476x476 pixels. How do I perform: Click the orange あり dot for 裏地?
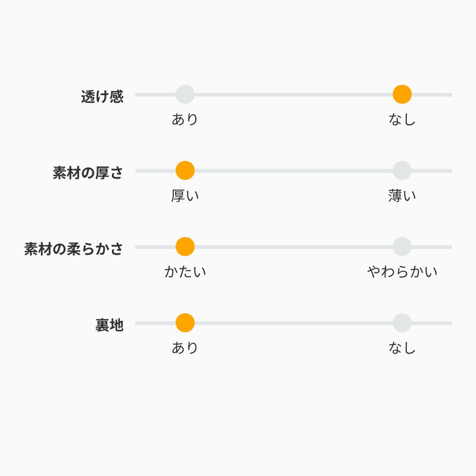pos(185,323)
